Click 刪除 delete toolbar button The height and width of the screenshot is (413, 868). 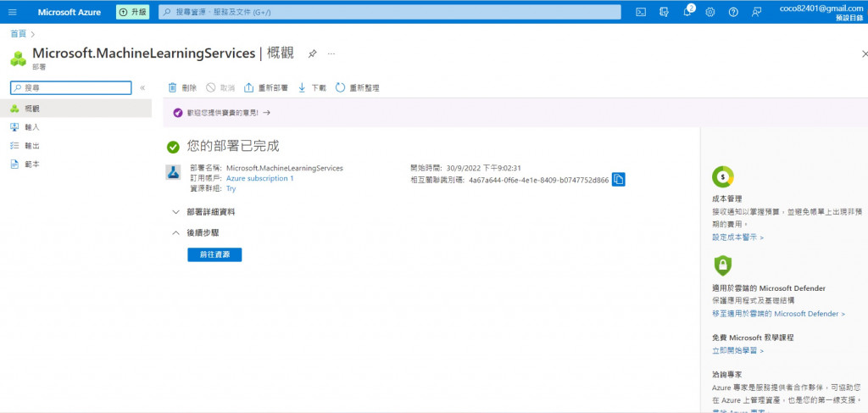[182, 87]
